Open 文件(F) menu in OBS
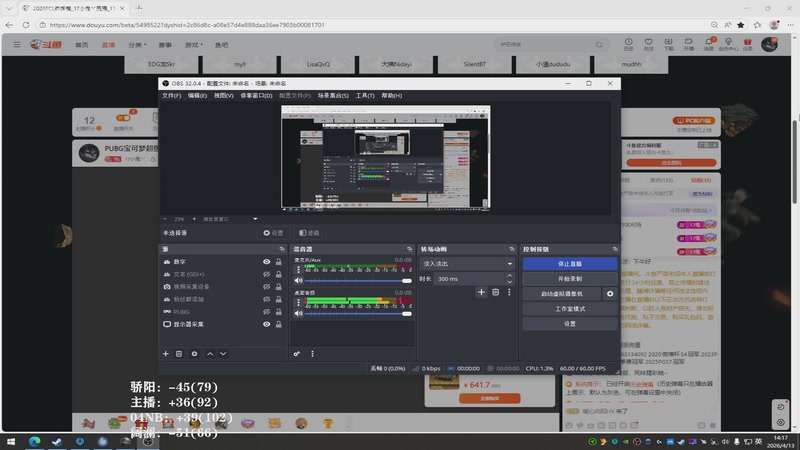Screen dimensions: 800x450 (x=171, y=95)
